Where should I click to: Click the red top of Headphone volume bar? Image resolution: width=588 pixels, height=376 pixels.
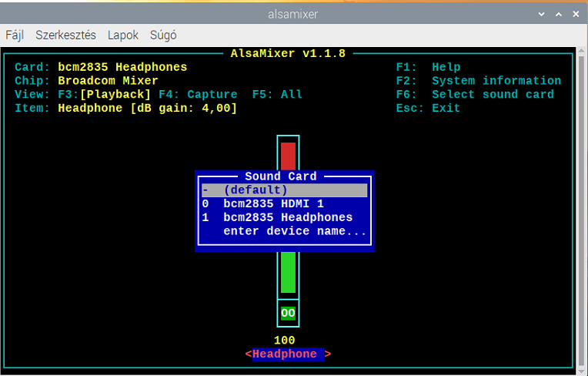(288, 156)
